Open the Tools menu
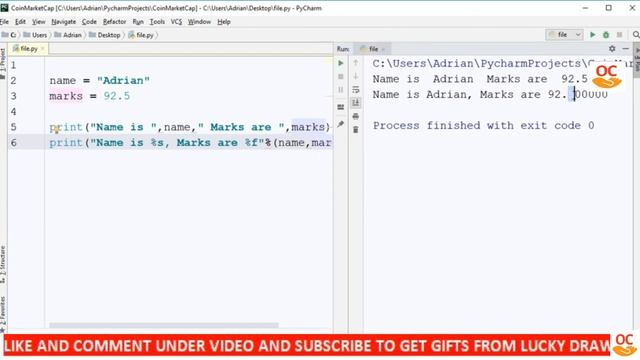 point(157,22)
